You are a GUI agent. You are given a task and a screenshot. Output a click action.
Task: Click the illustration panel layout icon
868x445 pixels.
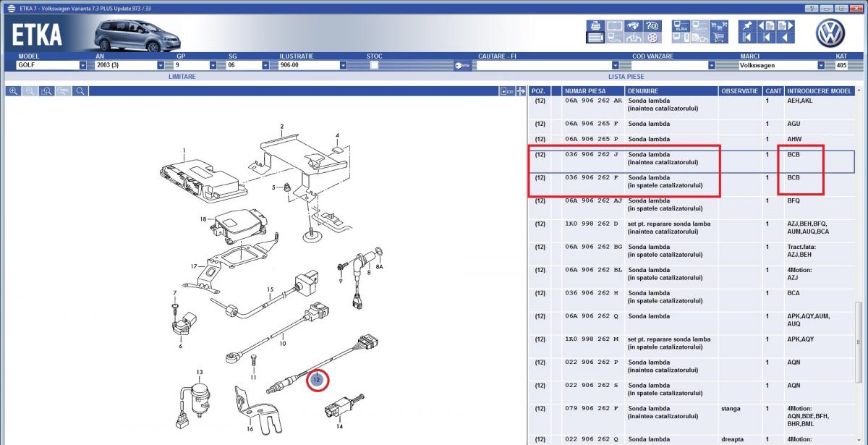507,91
